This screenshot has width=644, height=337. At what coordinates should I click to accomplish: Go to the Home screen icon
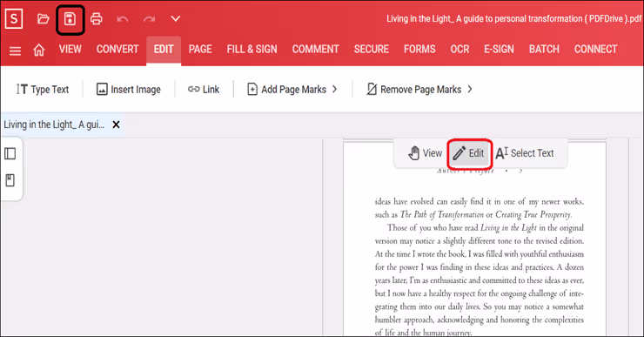click(x=39, y=50)
